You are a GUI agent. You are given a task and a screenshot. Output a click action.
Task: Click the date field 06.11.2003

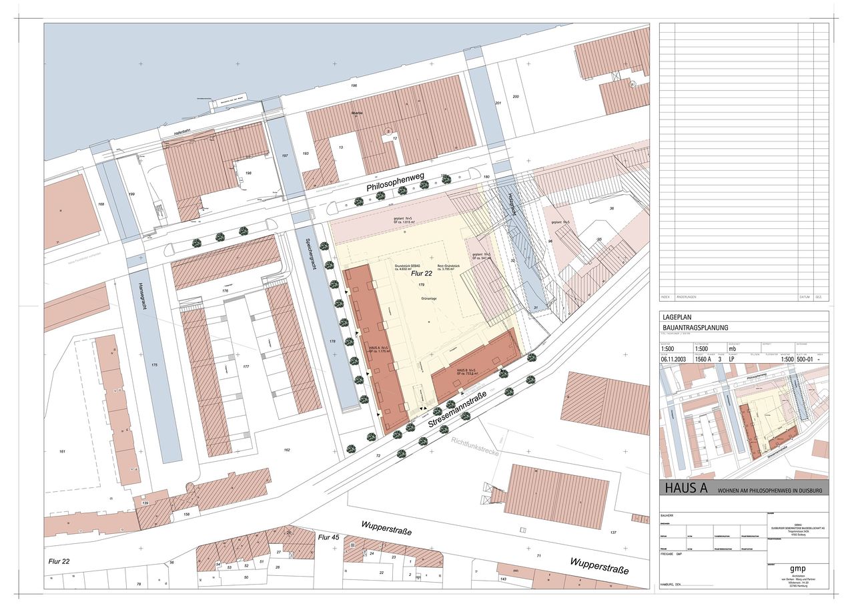(x=673, y=358)
